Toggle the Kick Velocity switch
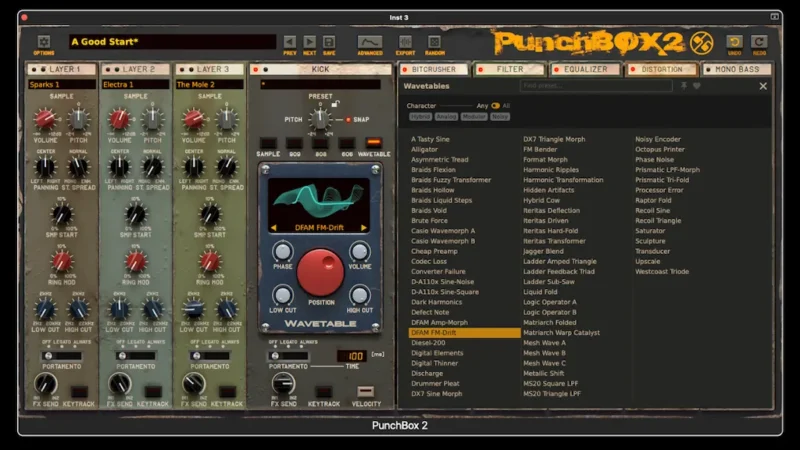The width and height of the screenshot is (800, 450). pos(365,391)
